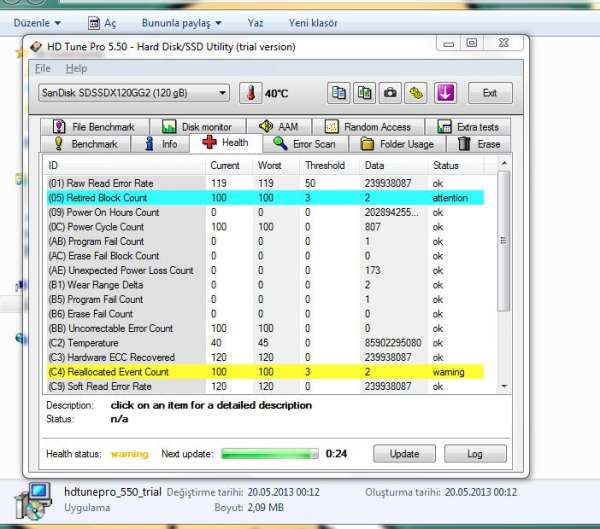Click Yaz in Explorer toolbar
The width and height of the screenshot is (600, 529).
[255, 23]
